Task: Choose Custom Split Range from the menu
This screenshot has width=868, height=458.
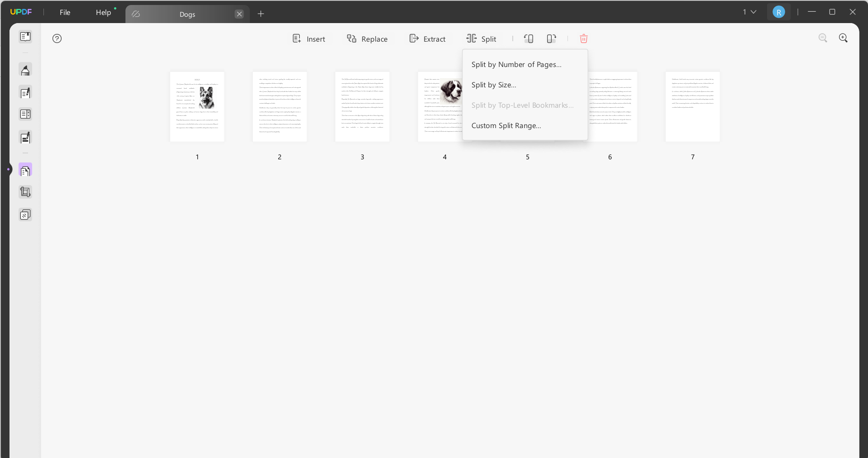Action: click(506, 125)
